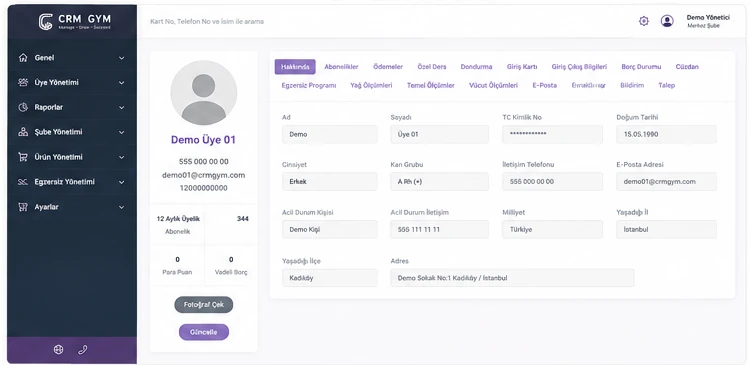Click the 344 value in subscription card

(243, 219)
